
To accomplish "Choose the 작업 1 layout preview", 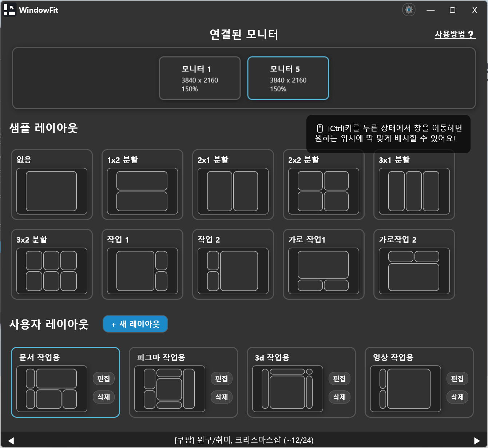I will click(x=142, y=271).
